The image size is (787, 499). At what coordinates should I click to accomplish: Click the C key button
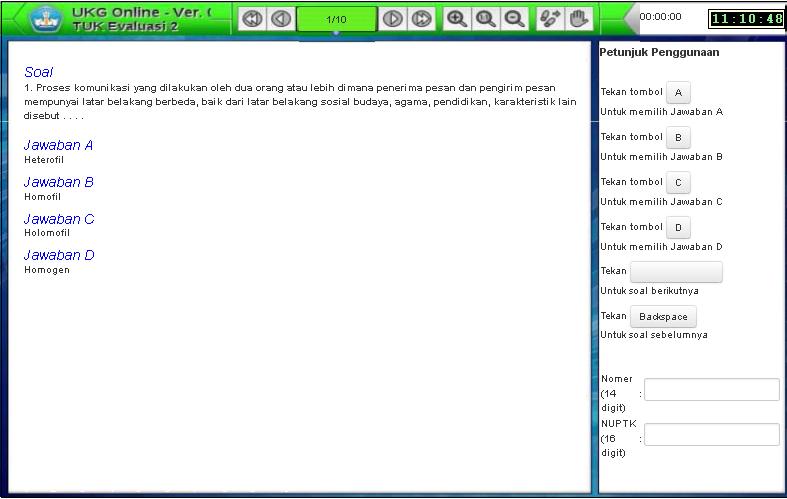click(x=678, y=183)
